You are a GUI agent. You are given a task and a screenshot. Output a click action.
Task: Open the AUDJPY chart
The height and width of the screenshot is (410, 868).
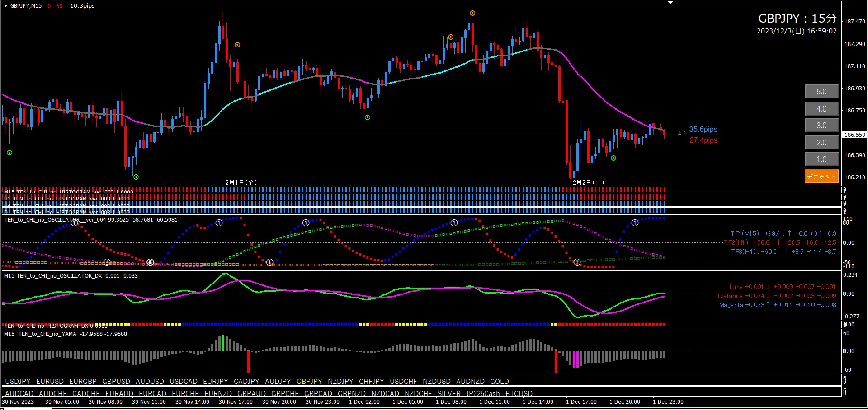pos(278,382)
